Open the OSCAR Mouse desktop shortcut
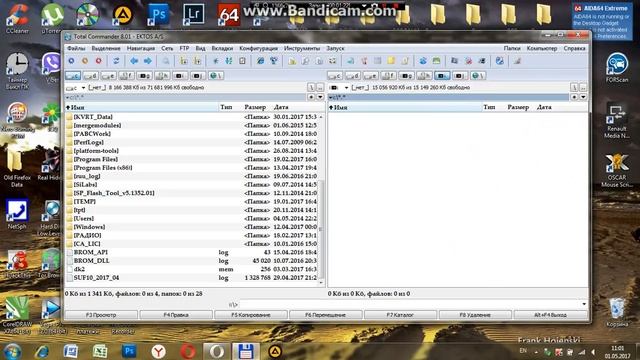This screenshot has height=360, width=640. 617,171
